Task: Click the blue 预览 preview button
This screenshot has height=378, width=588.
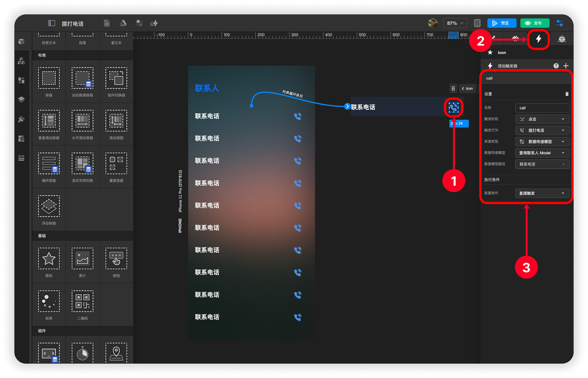Action: point(501,23)
